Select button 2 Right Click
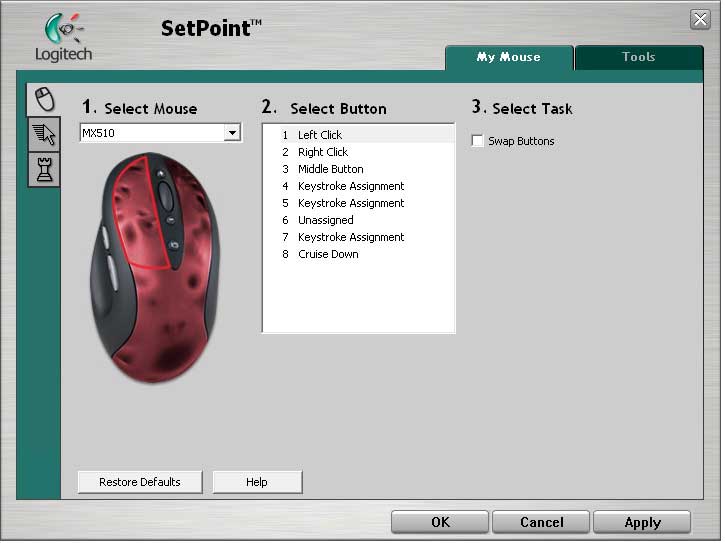 (359, 152)
